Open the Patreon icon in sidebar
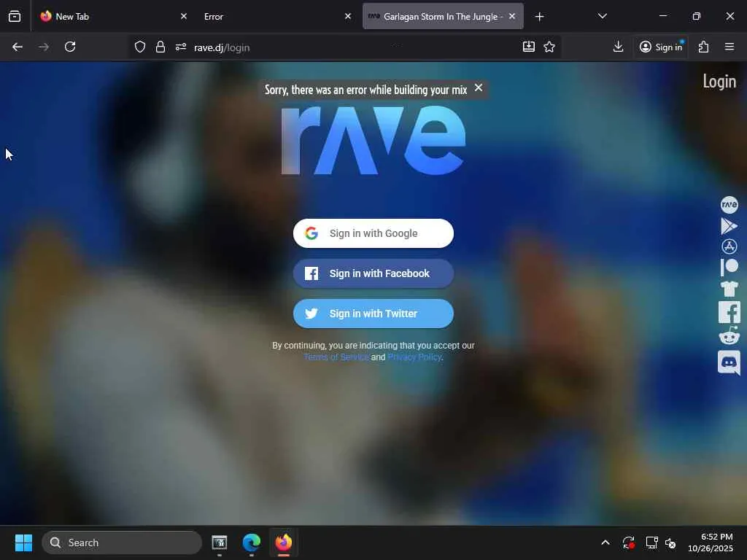This screenshot has height=560, width=747. tap(729, 268)
